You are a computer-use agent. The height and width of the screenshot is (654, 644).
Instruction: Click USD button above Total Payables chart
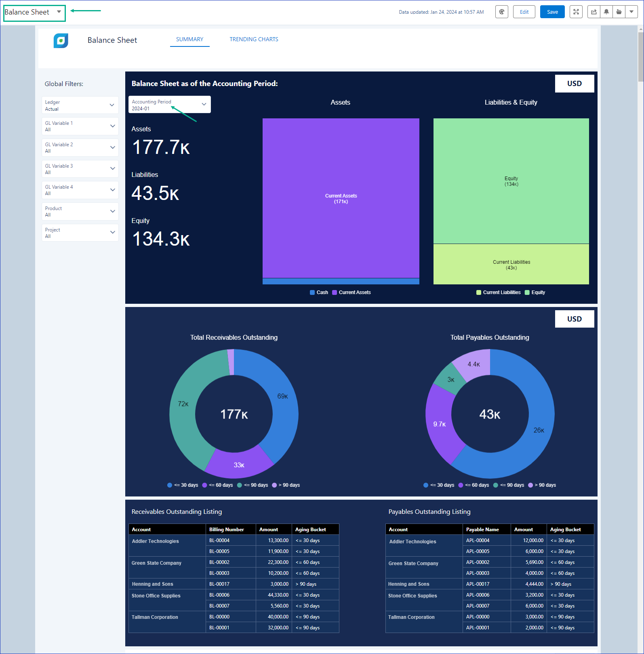click(575, 319)
